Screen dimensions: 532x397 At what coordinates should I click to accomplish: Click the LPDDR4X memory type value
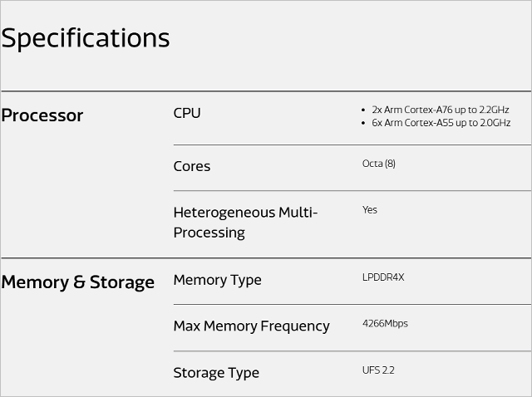pos(383,277)
